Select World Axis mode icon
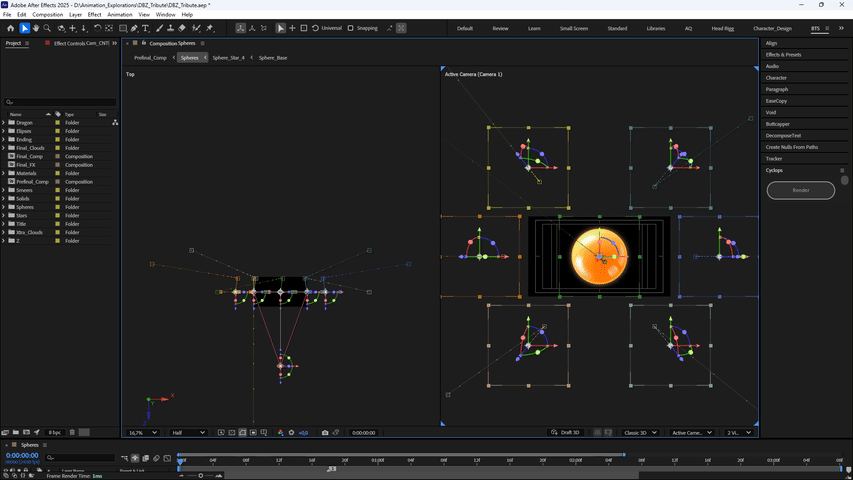853x480 pixels. (x=252, y=28)
